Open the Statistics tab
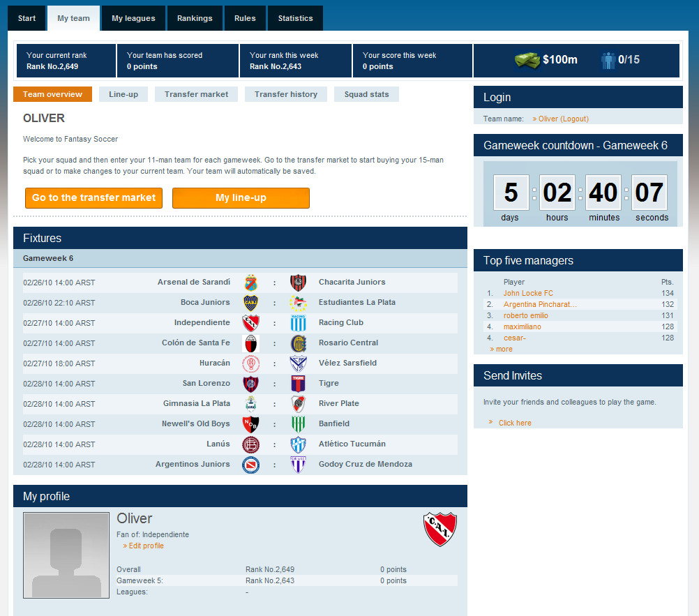 click(x=296, y=18)
